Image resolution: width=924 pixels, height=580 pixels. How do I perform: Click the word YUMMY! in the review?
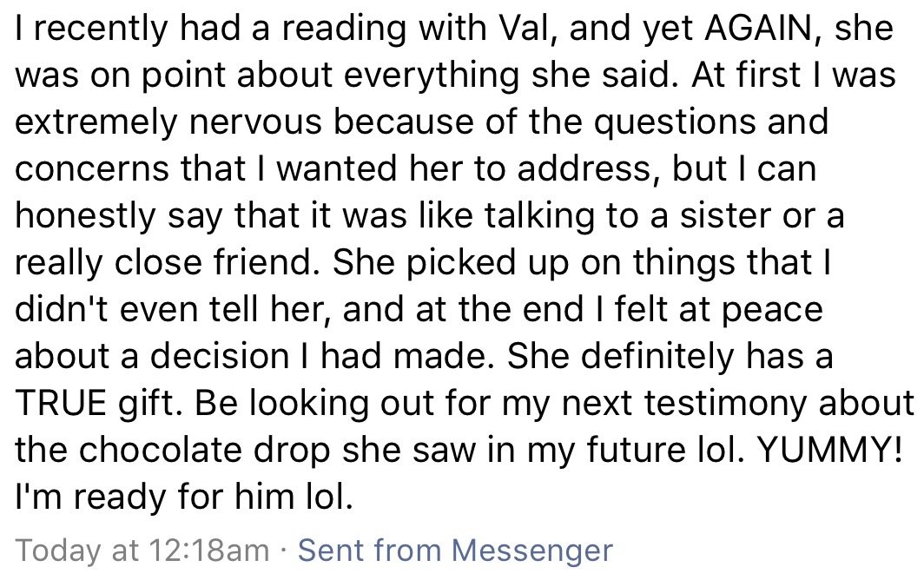[829, 451]
